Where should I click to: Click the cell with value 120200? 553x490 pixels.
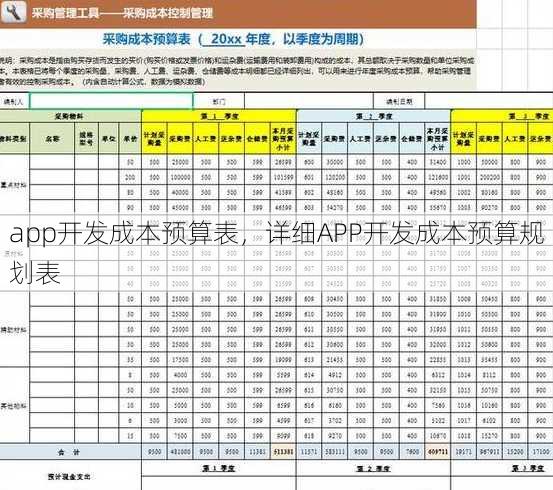tap(335, 177)
